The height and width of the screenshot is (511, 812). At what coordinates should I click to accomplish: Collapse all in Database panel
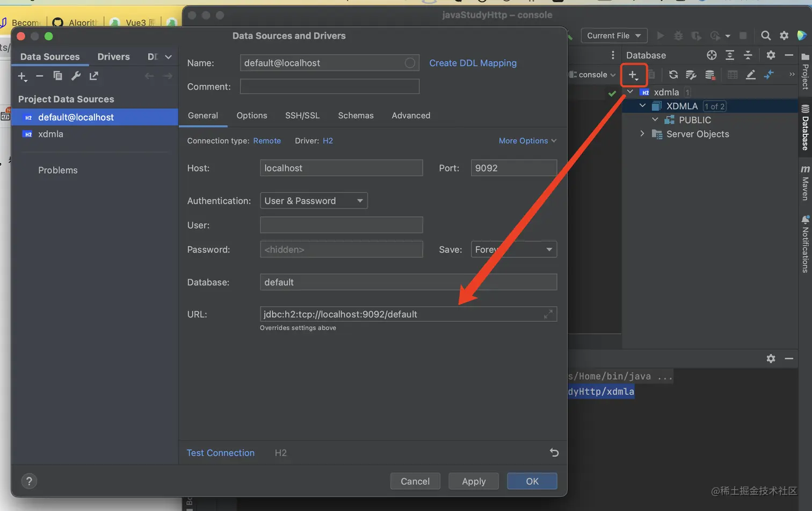pyautogui.click(x=748, y=55)
